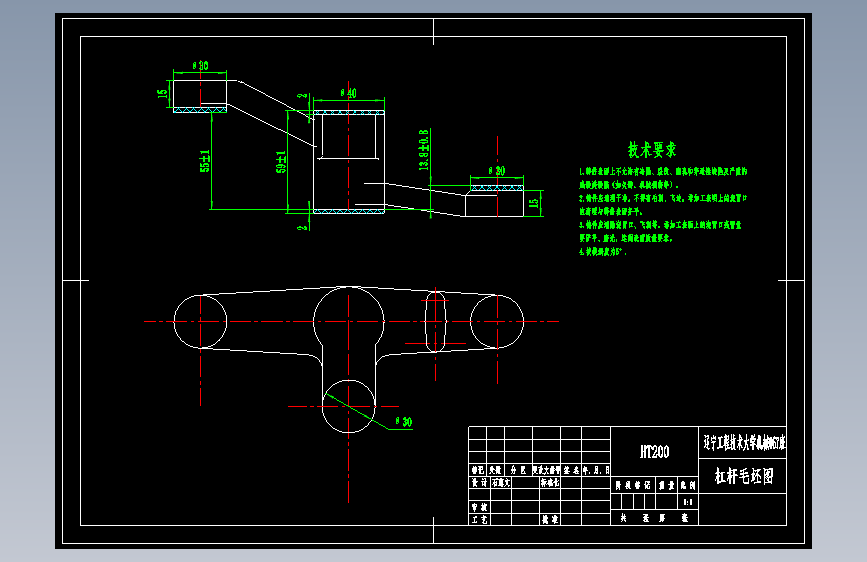Click the 59±1 vertical dimension

tap(281, 162)
